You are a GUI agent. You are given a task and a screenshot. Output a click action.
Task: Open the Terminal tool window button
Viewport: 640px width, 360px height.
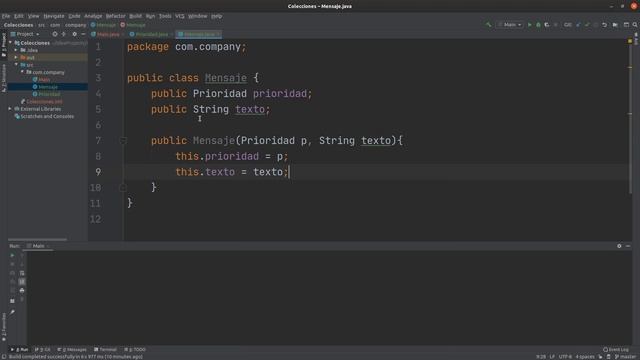(x=105, y=350)
